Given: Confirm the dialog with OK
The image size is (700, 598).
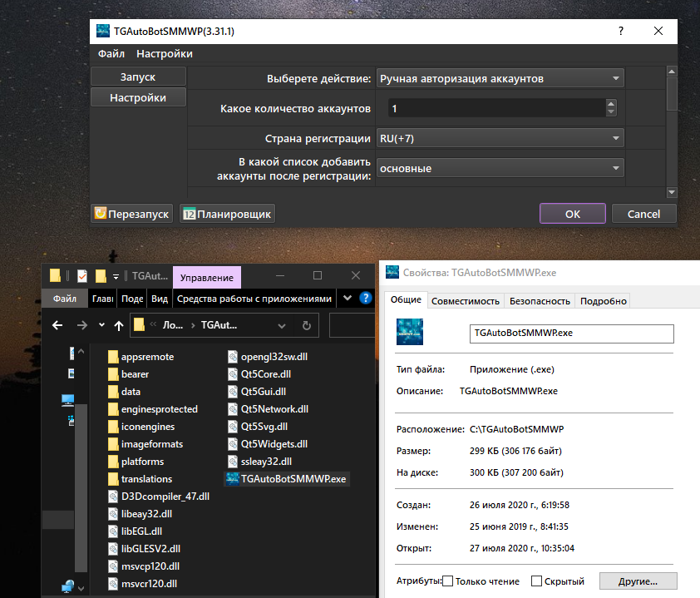Looking at the screenshot, I should click(572, 214).
